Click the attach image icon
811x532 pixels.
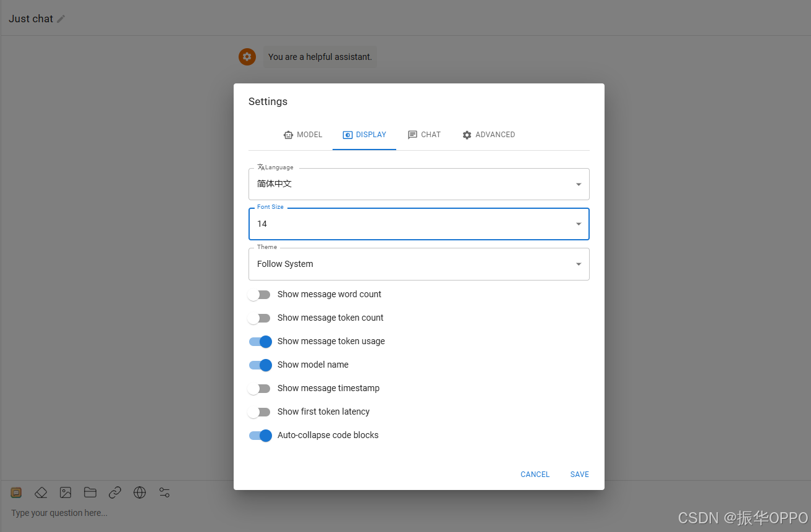[x=66, y=492]
